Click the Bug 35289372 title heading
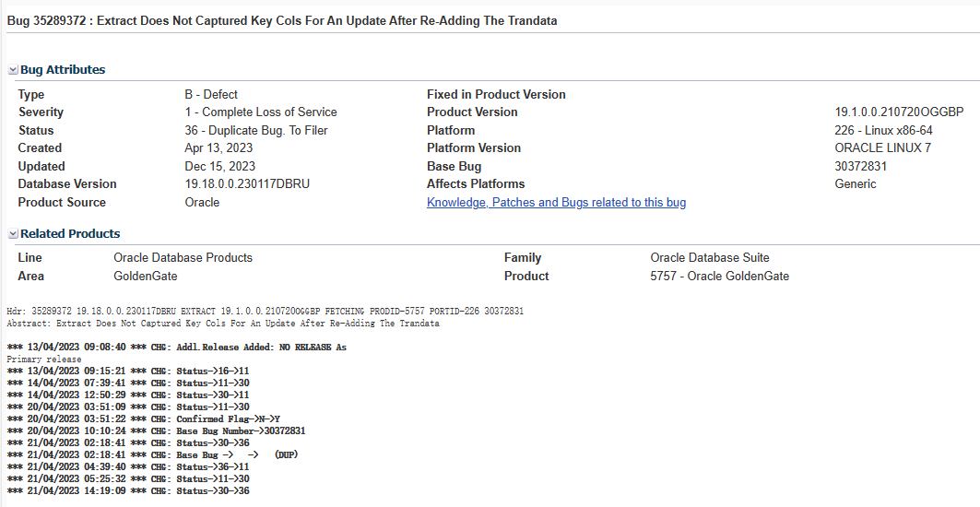The width and height of the screenshot is (980, 507). [x=282, y=20]
